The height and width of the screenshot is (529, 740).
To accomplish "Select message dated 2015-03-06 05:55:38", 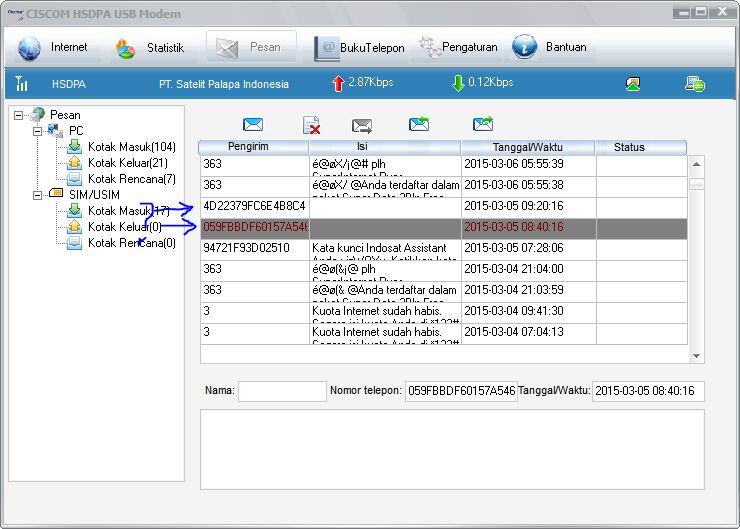I will (444, 187).
